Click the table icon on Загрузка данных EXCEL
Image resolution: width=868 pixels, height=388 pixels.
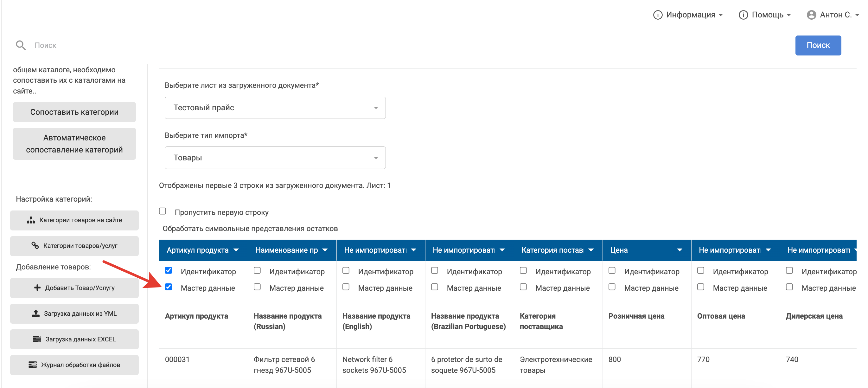[x=37, y=339]
